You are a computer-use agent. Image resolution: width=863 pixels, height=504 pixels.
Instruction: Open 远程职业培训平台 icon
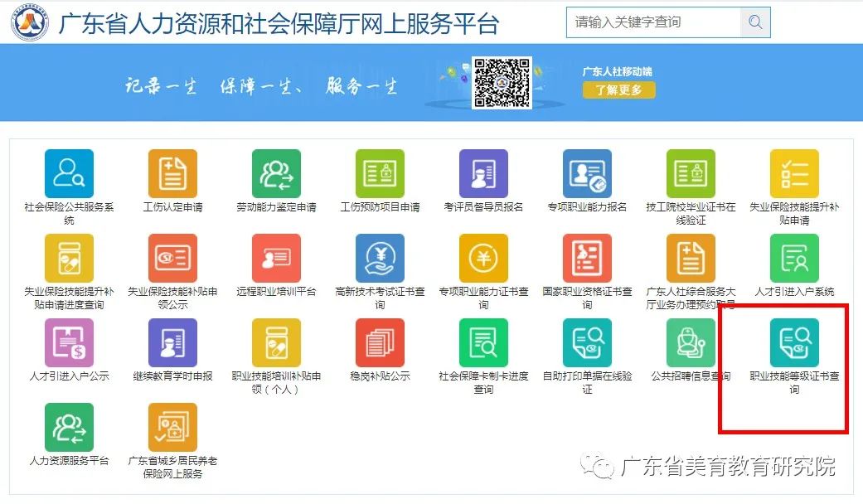pos(276,259)
